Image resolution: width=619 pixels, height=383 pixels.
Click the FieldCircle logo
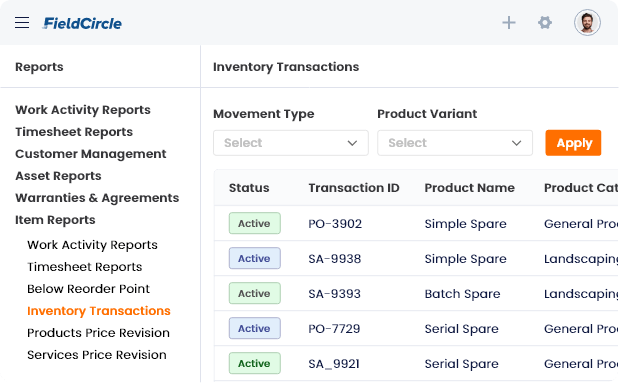coord(82,23)
